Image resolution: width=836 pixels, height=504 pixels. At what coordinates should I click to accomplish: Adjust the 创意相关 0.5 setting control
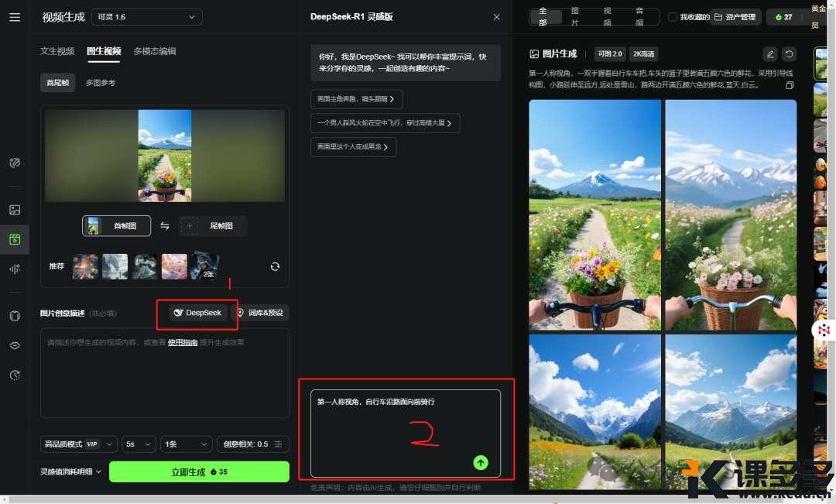(252, 444)
